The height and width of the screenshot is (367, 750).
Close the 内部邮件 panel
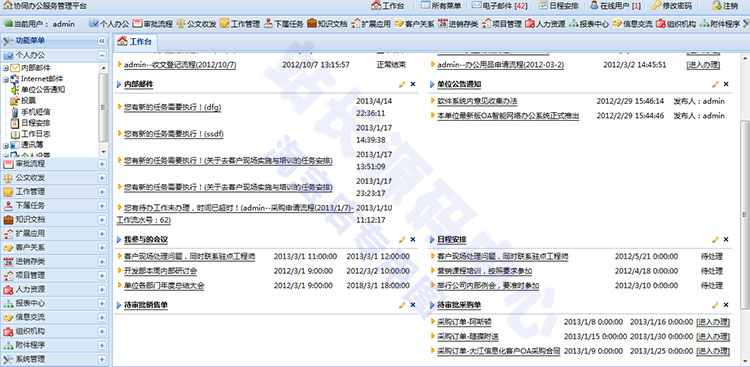point(413,84)
